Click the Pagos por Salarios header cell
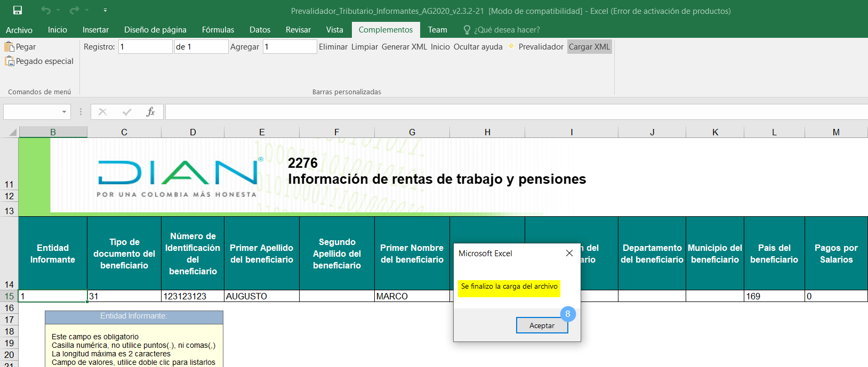868x367 pixels. click(836, 254)
